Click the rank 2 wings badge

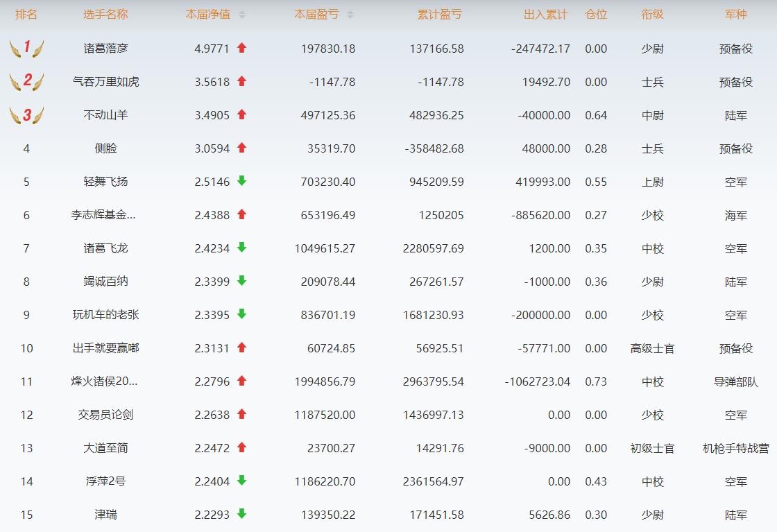26,81
